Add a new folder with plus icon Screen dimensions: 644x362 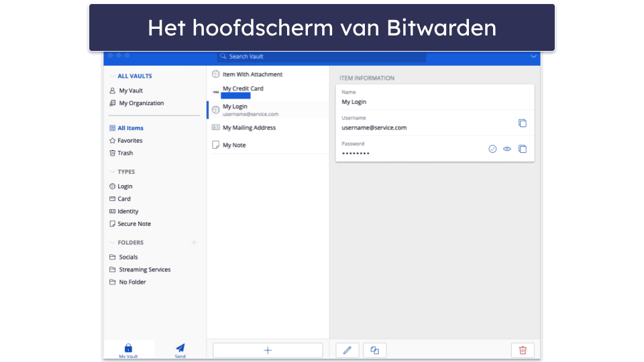[194, 243]
